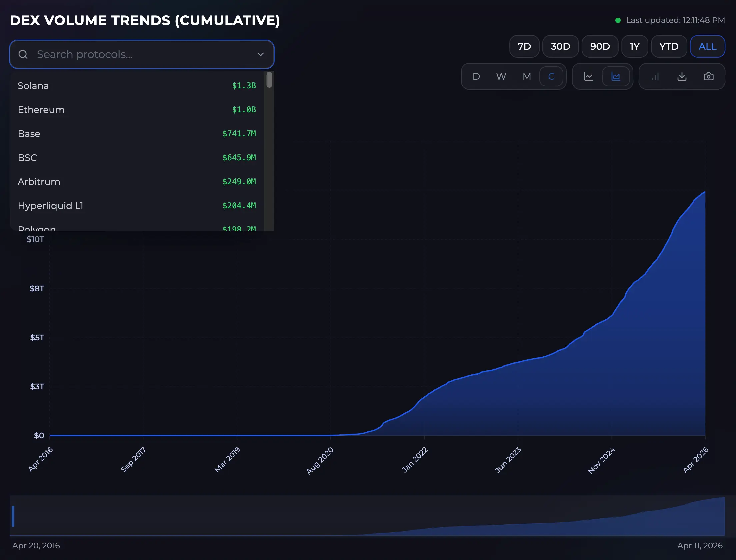Click the Jan 2022 x-axis label
This screenshot has height=560, width=736.
point(414,460)
